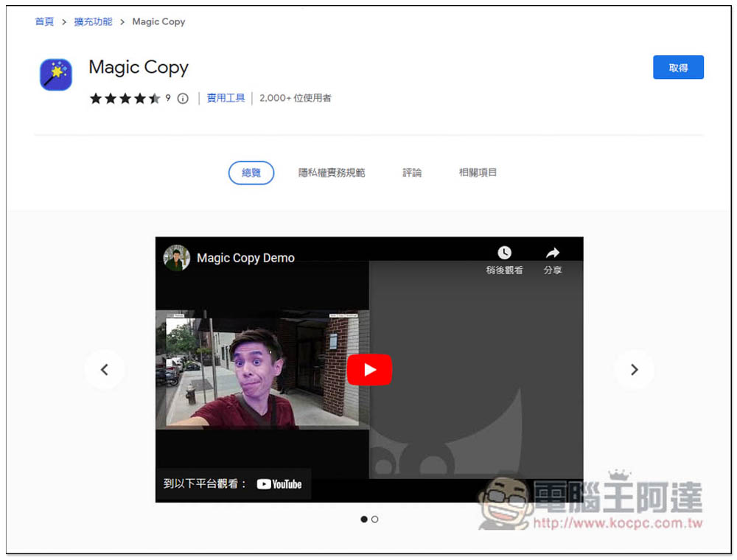Click the Watch Later clock icon

click(504, 253)
